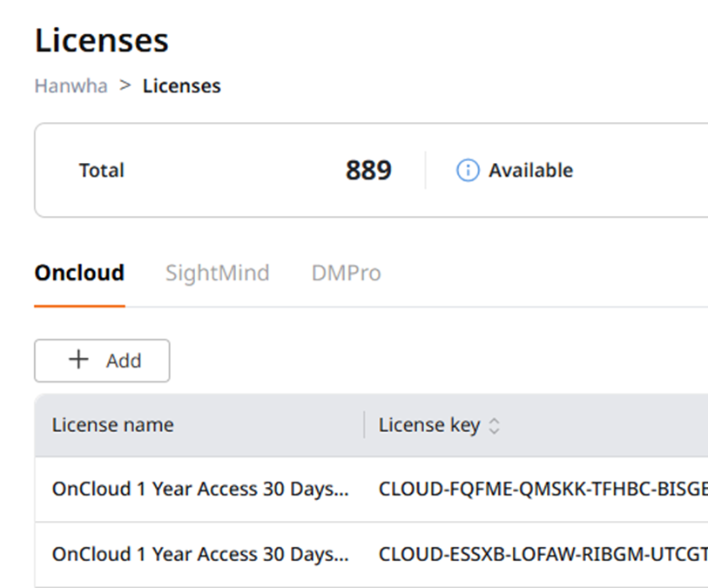Click the Licenses page heading
Viewport: 708px width, 588px height.
[x=102, y=41]
